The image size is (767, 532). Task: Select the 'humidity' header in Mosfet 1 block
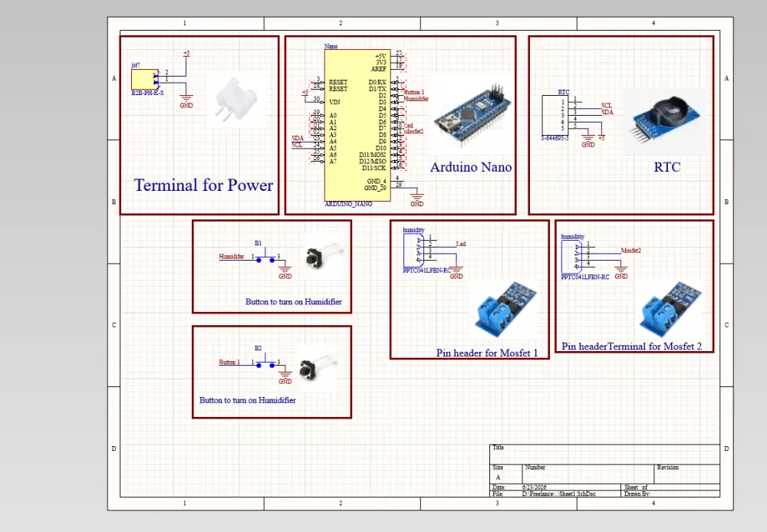(x=414, y=251)
